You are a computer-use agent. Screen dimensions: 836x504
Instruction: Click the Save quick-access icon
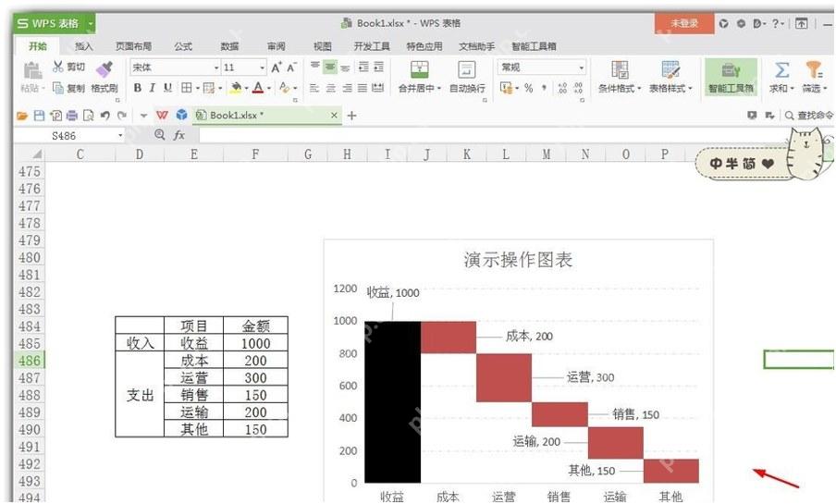click(x=39, y=116)
